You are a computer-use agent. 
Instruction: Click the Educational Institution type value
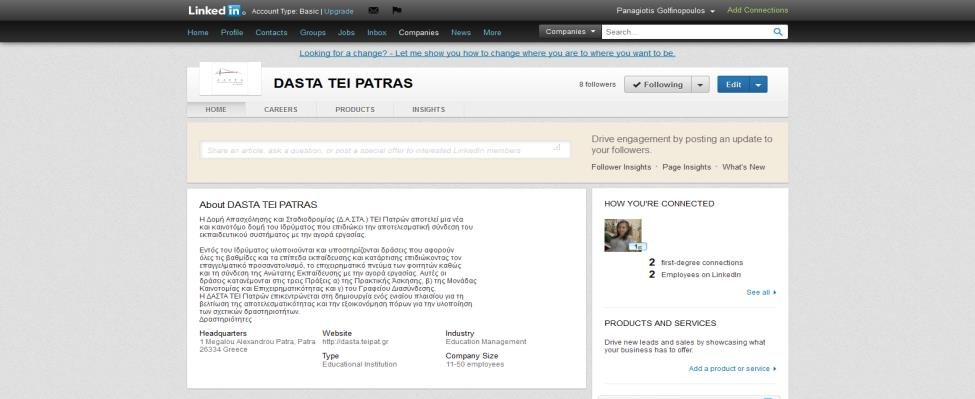pyautogui.click(x=359, y=365)
